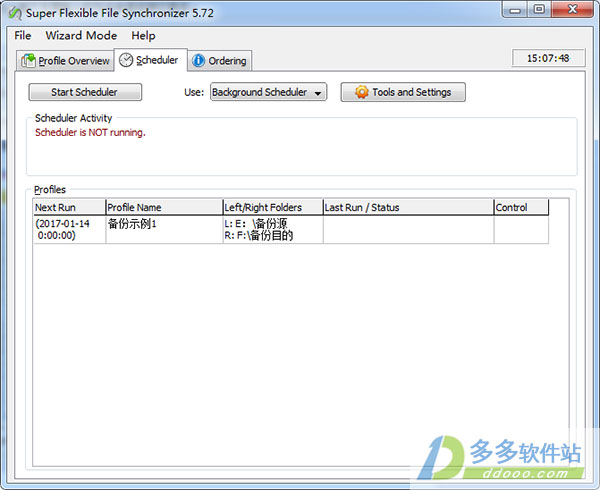Click the Last Run / Status column header
Screen dimensions: 600x490
coord(408,207)
